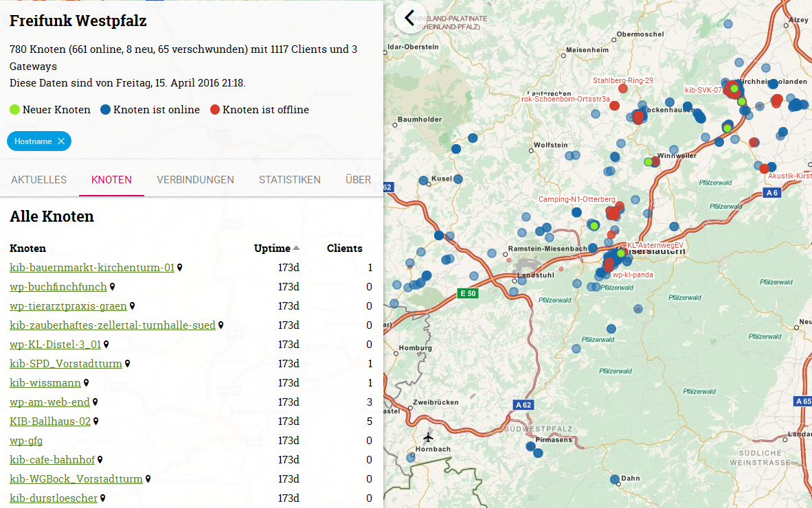Select online node marker at Dahn

click(615, 480)
